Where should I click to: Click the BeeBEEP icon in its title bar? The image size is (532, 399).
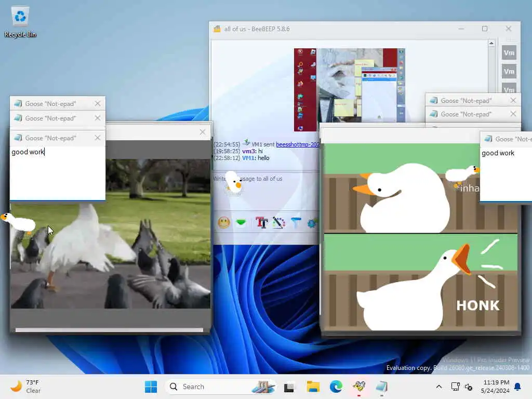tap(217, 29)
